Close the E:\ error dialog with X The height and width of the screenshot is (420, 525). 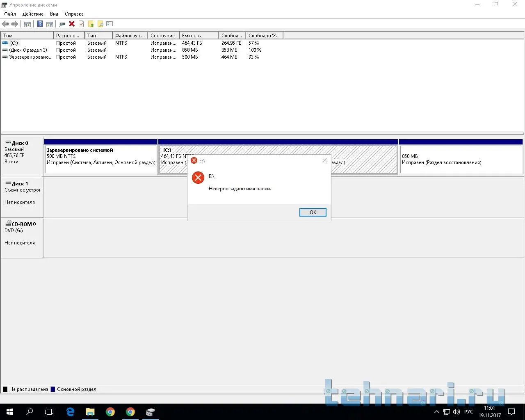pyautogui.click(x=325, y=160)
